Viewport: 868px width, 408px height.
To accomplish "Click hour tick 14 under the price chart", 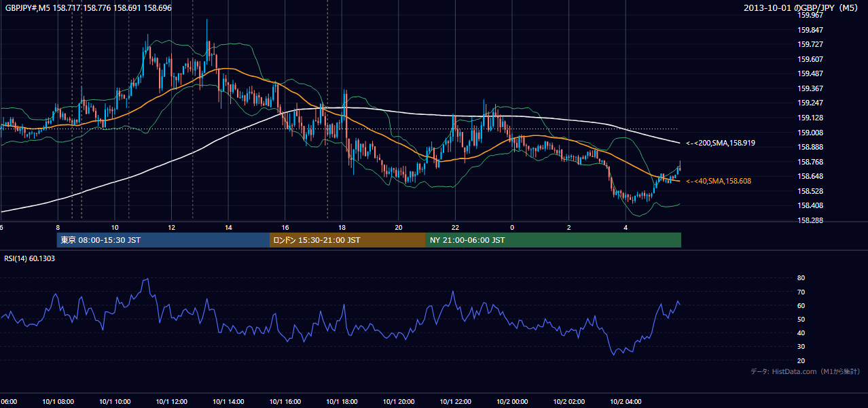I will click(228, 227).
